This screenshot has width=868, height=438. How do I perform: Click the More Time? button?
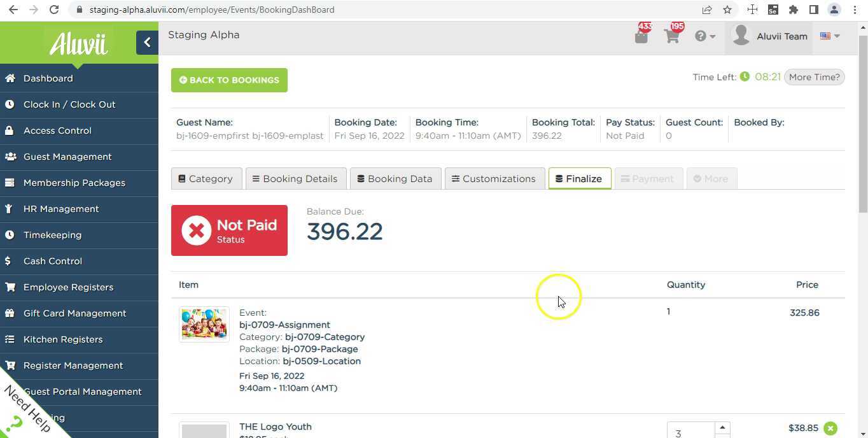(x=814, y=76)
